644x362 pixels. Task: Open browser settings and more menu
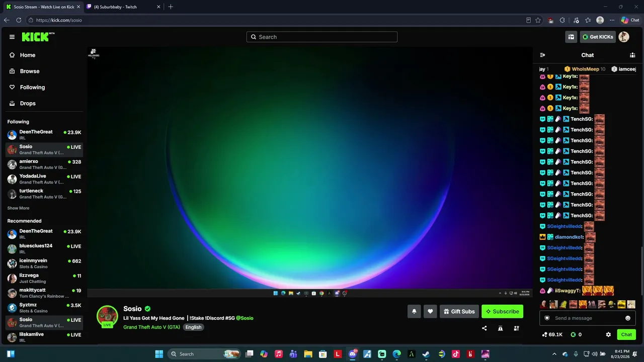pos(612,20)
